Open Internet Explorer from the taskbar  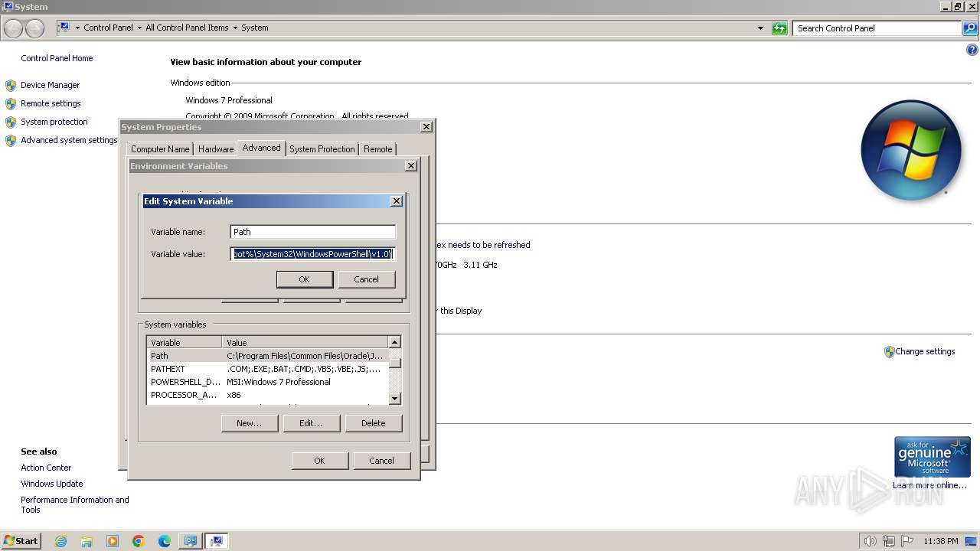point(60,541)
